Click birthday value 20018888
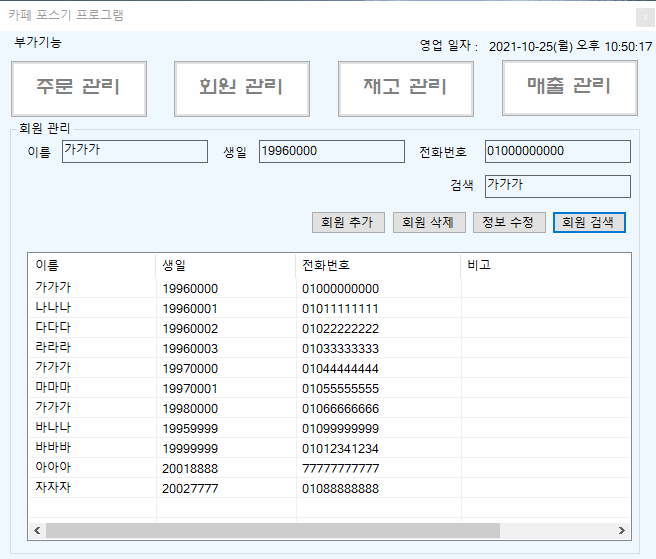This screenshot has height=559, width=656. click(190, 469)
